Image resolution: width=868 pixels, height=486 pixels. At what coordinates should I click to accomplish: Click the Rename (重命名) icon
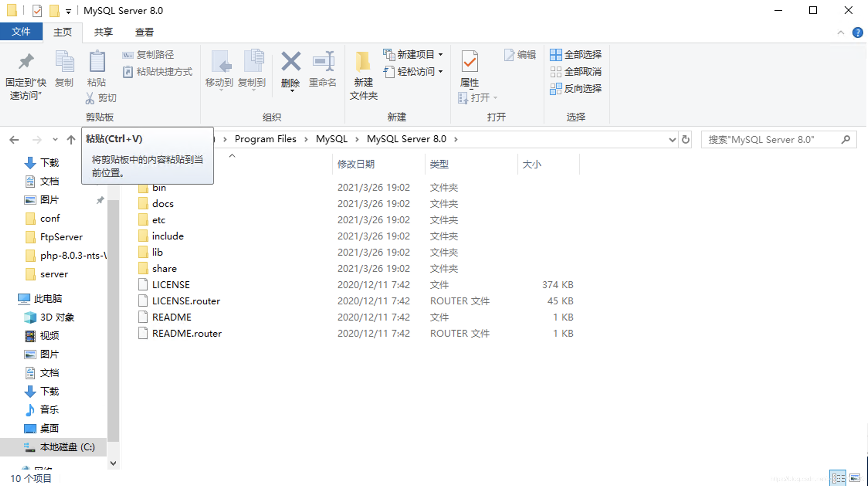[323, 70]
